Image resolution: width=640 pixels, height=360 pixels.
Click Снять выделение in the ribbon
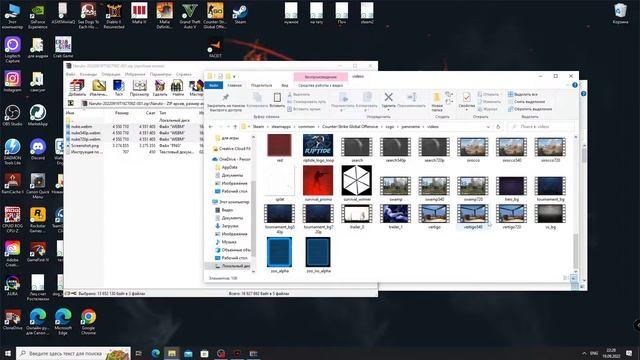tap(527, 102)
